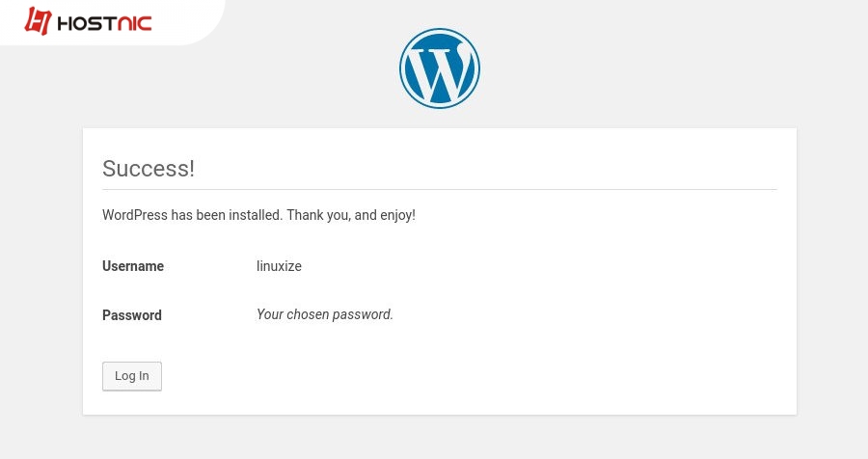The width and height of the screenshot is (868, 459).
Task: Click the Thank you, and enjoy! phrase
Action: pos(351,215)
